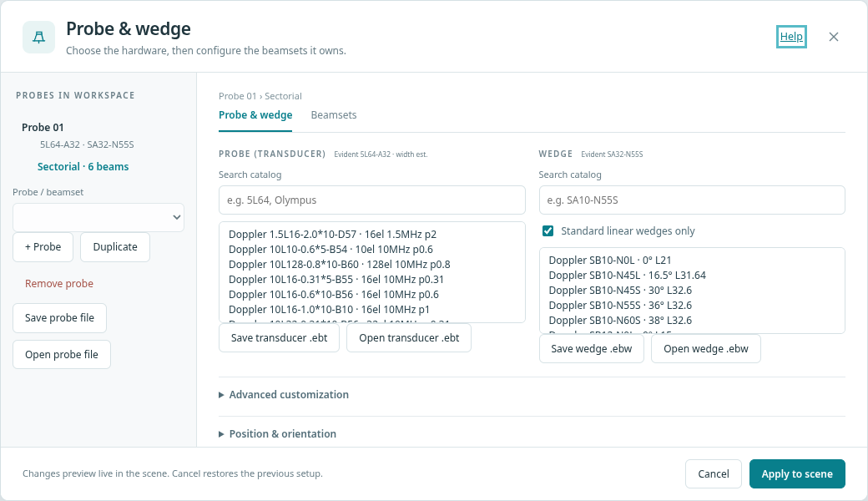Open the Probe / beamset dropdown
868x501 pixels.
point(98,217)
